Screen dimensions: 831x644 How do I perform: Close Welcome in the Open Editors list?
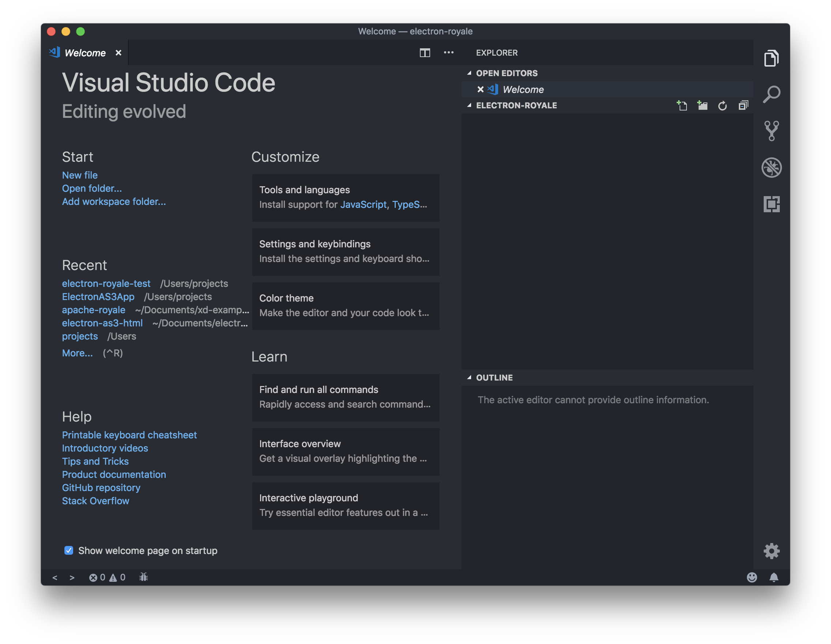click(480, 89)
